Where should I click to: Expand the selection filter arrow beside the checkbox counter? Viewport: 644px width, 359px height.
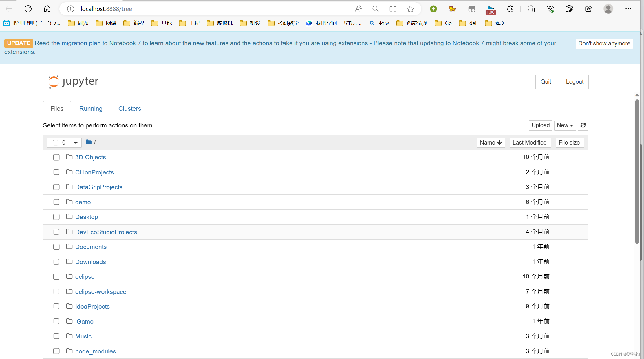76,142
